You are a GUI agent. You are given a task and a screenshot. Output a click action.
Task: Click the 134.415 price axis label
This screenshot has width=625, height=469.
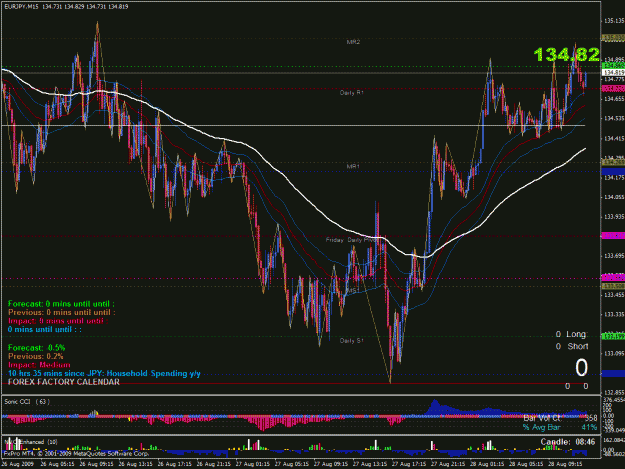click(614, 138)
